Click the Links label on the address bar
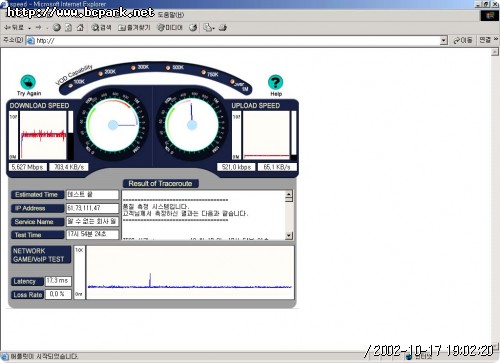 [485, 40]
